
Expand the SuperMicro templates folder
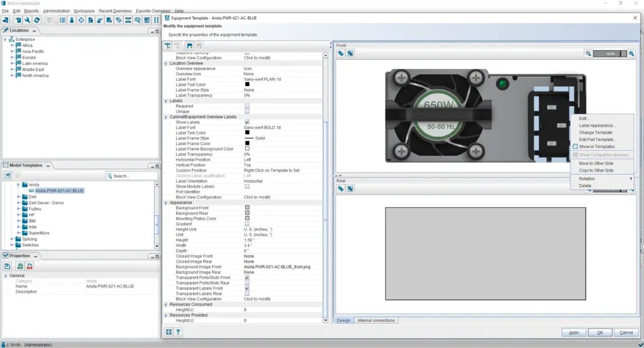click(x=18, y=232)
